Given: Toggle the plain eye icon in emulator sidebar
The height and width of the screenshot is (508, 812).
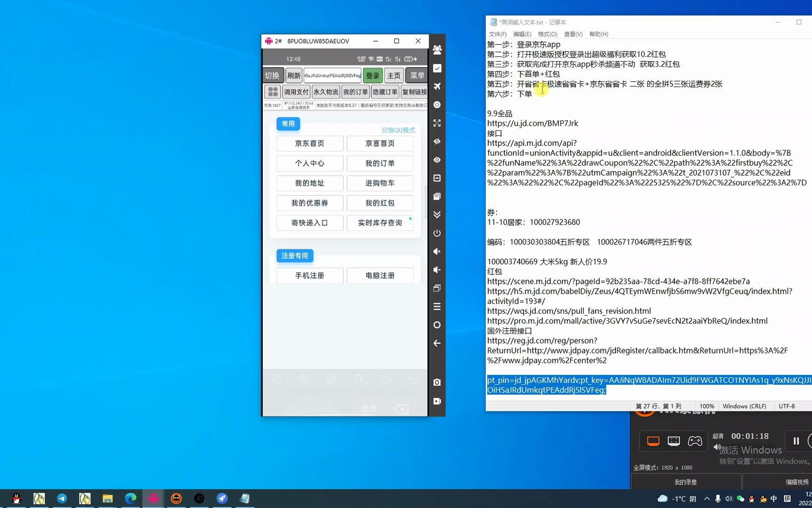Looking at the screenshot, I should click(437, 160).
